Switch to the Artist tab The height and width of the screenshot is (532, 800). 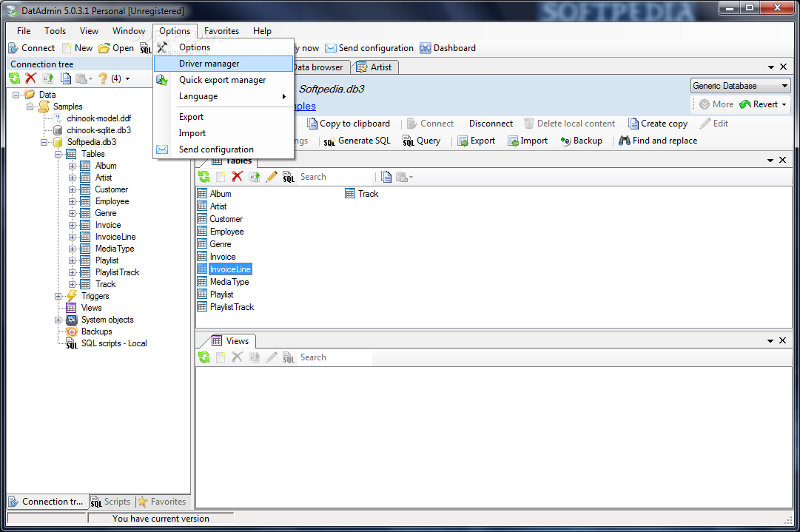coord(375,67)
